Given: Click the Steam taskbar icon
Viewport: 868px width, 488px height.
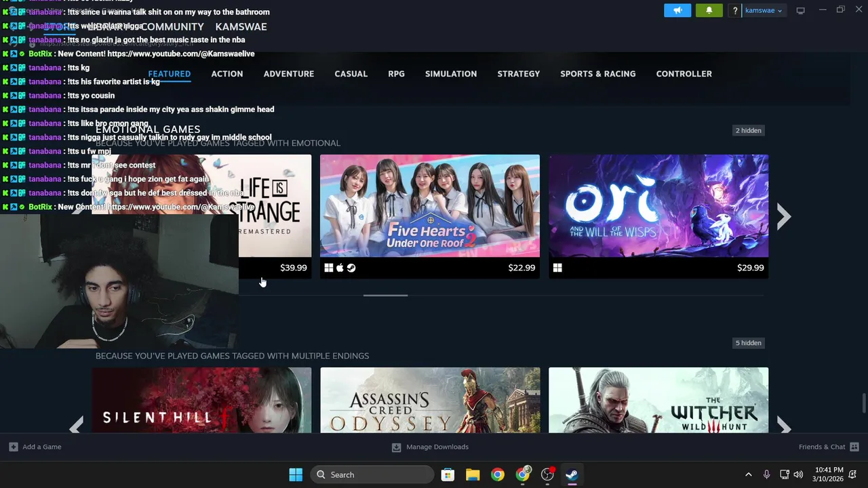Looking at the screenshot, I should pyautogui.click(x=572, y=474).
